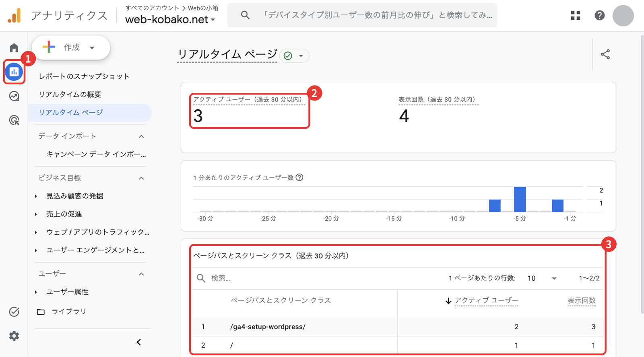Open リアルタイムの概要 menu item
The height and width of the screenshot is (357, 644).
(x=70, y=94)
